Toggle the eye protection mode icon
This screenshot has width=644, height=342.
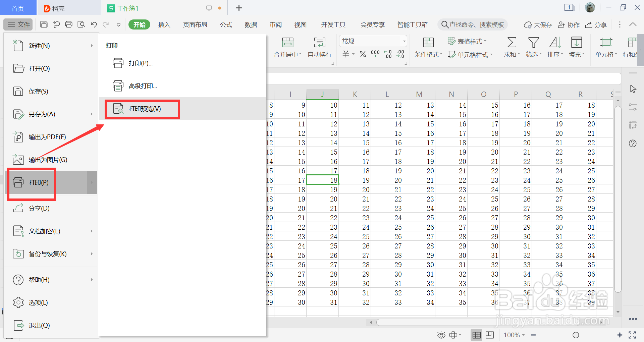point(441,335)
